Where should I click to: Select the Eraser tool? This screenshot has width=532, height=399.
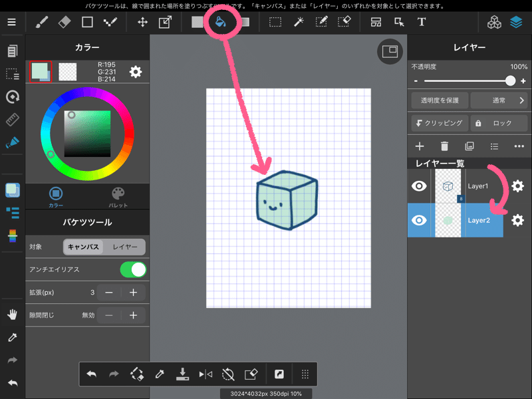tap(65, 23)
